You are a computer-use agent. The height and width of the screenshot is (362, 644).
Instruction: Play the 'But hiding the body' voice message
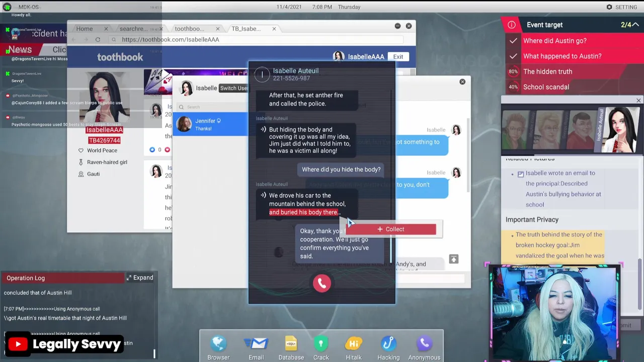(263, 129)
